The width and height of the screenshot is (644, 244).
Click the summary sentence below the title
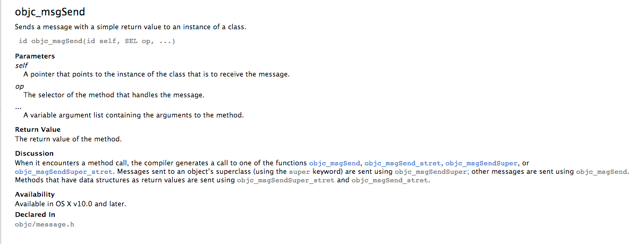[x=130, y=27]
